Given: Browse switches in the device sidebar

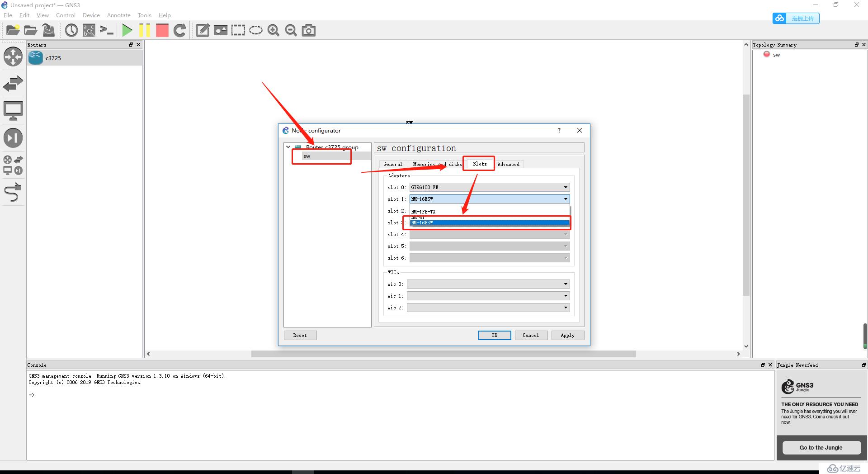Looking at the screenshot, I should coord(13,84).
